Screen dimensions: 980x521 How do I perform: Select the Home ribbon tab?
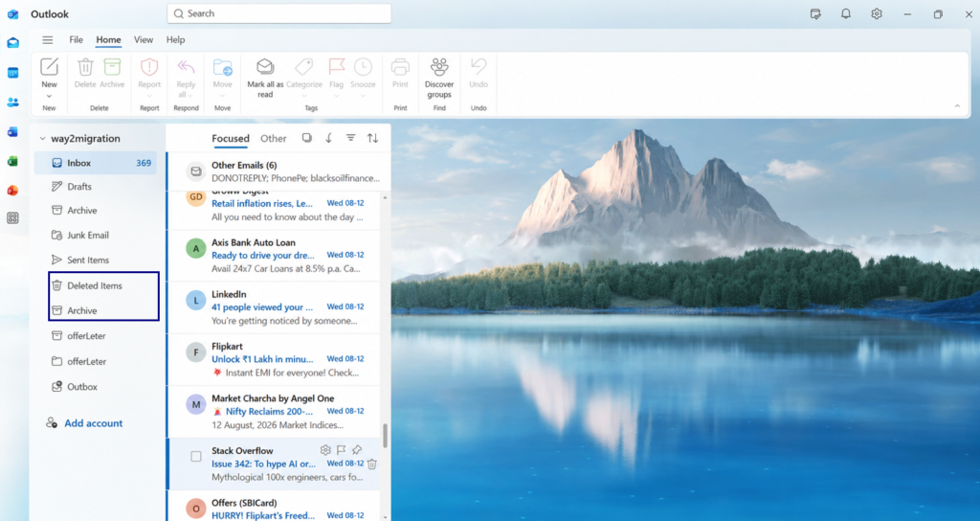(108, 39)
